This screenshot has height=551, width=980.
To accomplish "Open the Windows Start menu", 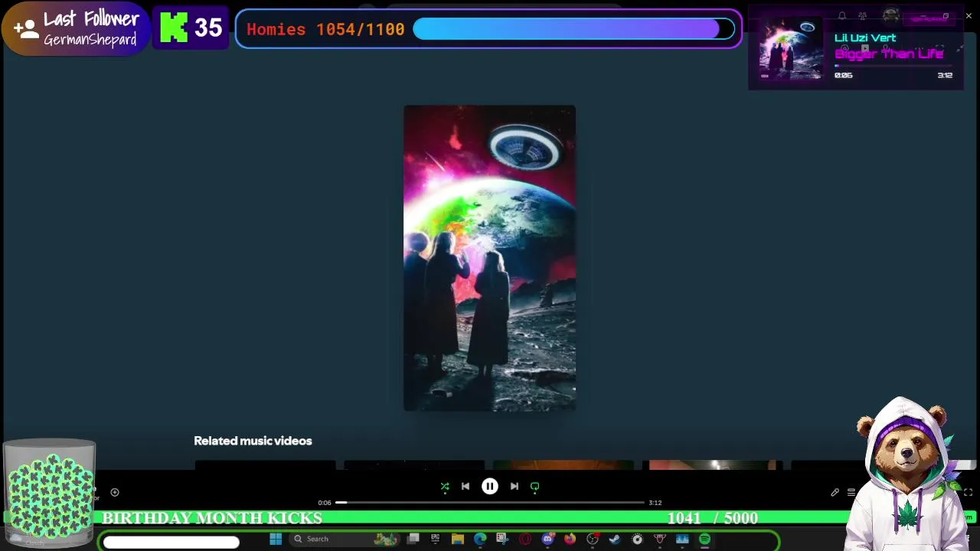I will click(x=276, y=539).
